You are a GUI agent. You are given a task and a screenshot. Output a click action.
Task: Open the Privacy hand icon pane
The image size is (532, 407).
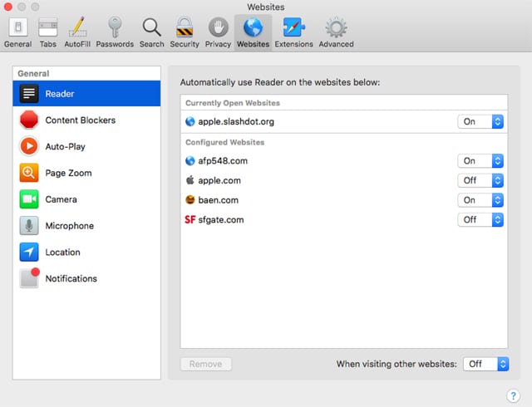[218, 32]
